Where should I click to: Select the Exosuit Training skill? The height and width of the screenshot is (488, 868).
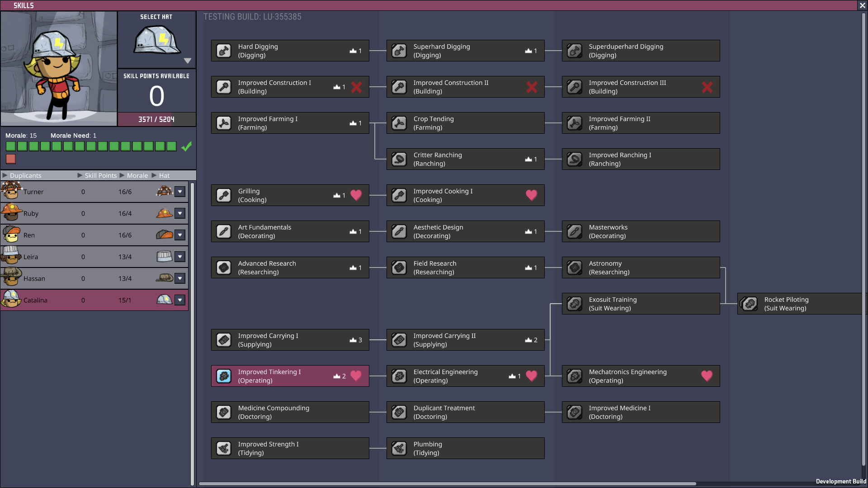641,304
